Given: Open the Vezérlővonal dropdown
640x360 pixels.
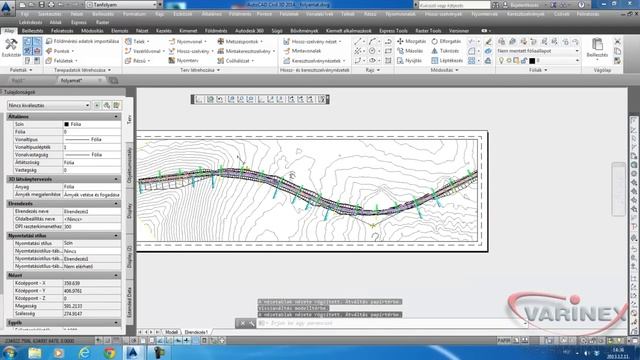Looking at the screenshot, I should 145,51.
